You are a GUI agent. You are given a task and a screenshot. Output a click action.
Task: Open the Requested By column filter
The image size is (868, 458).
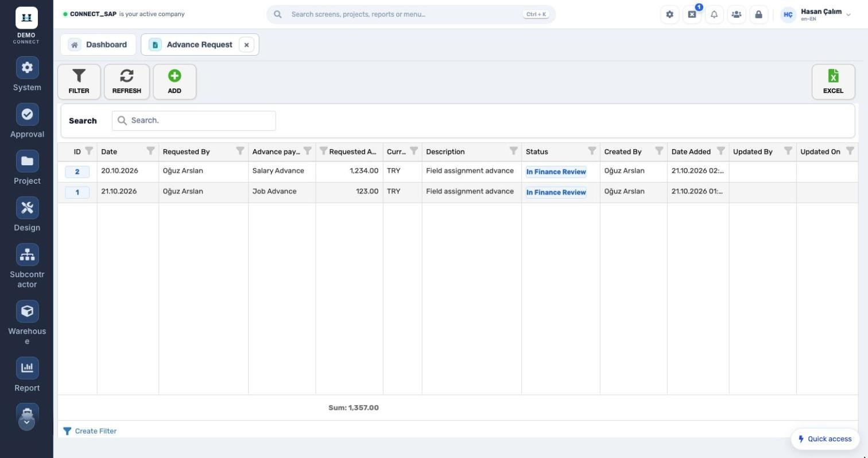[x=240, y=151]
